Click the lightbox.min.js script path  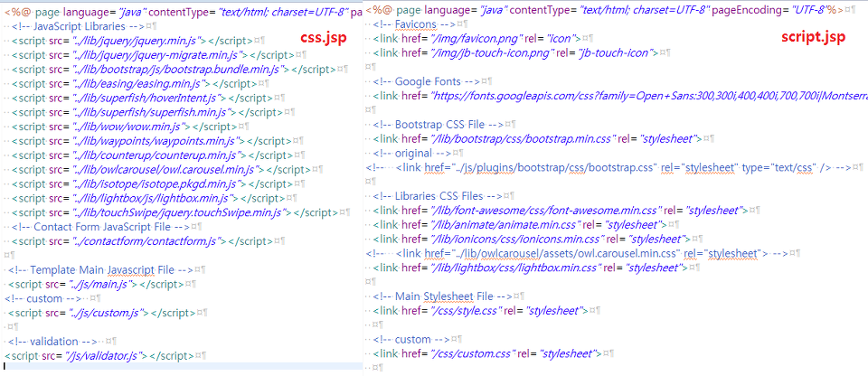156,198
